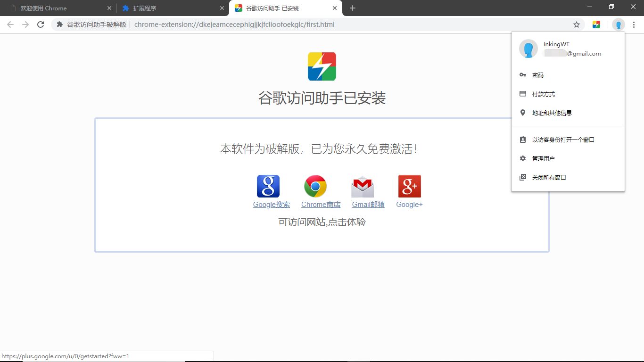Open 地址和其他信息 in the profile menu
The image size is (644, 362).
568,113
